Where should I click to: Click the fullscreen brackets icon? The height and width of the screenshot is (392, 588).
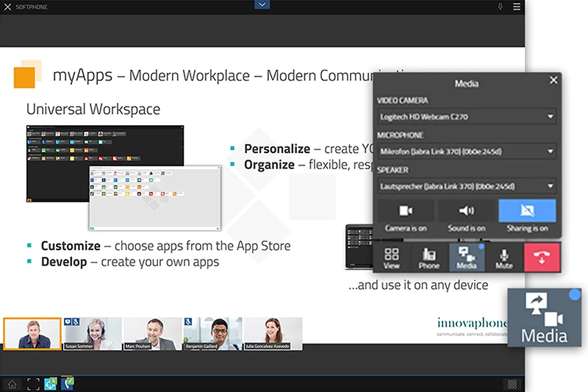click(x=32, y=383)
